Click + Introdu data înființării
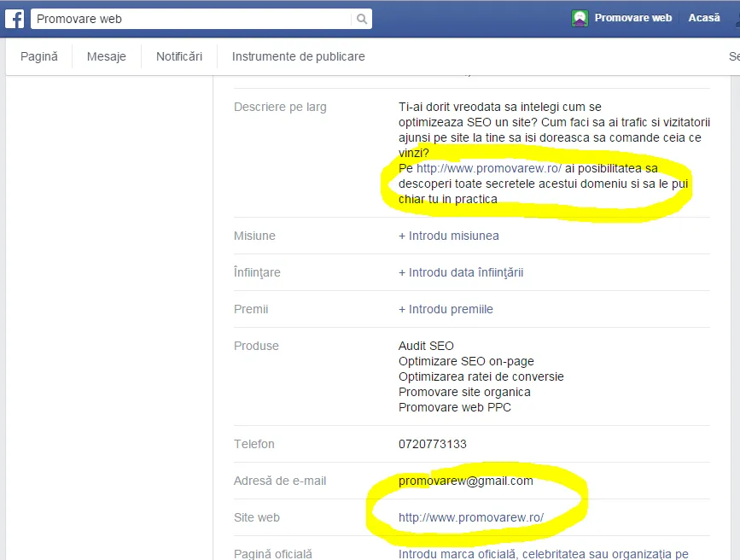Screen dimensions: 740x560 461,272
